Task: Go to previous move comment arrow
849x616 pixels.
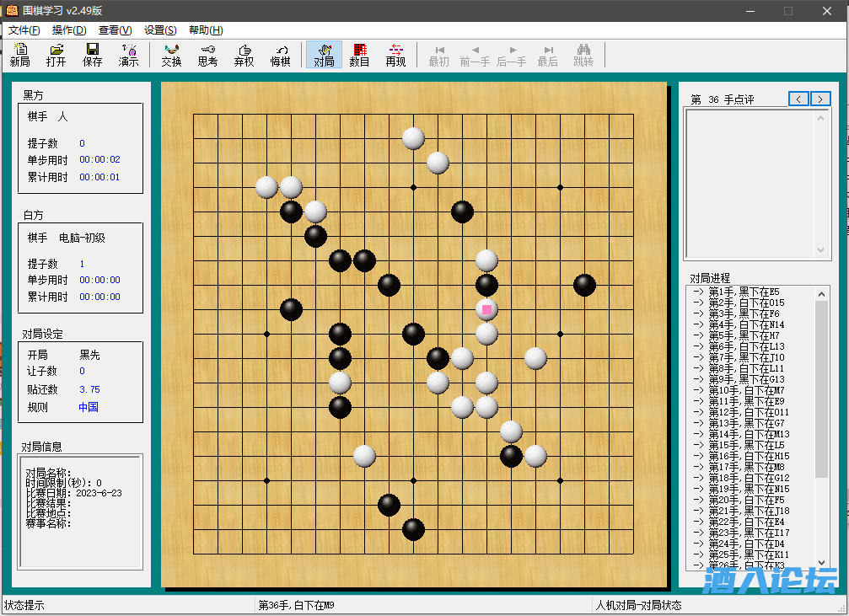Action: tap(798, 99)
